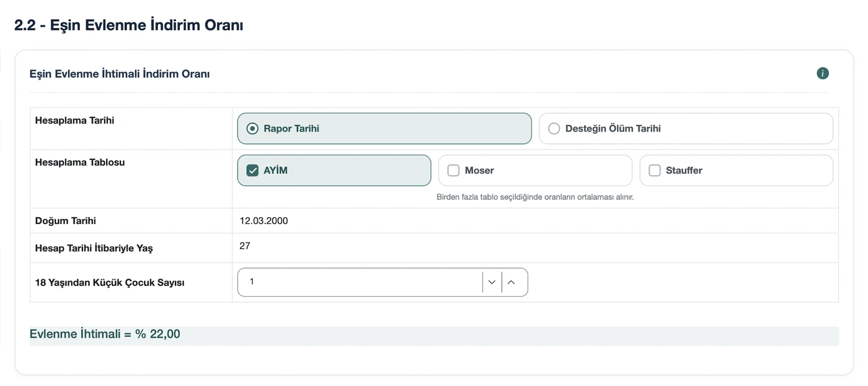The image size is (868, 386).
Task: Select the Desteğin Ölüm Tarihi option
Action: tap(686, 128)
